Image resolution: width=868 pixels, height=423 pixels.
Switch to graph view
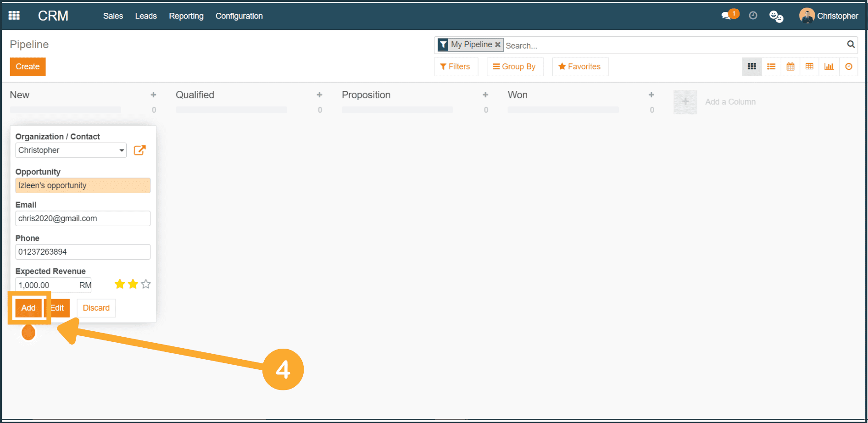tap(829, 67)
